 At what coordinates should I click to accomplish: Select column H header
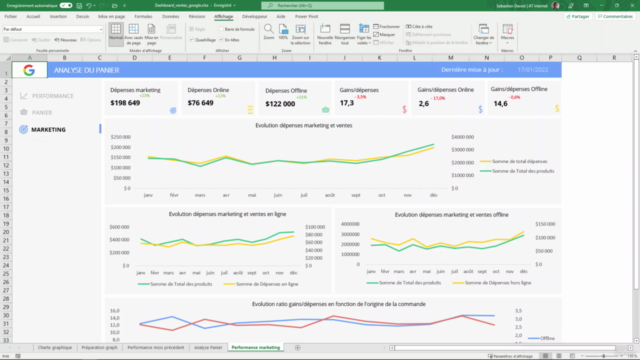(x=274, y=58)
